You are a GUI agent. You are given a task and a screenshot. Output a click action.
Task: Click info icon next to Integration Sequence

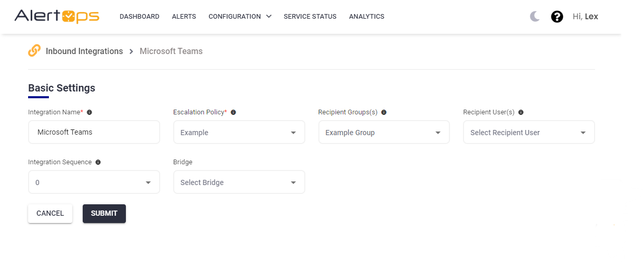click(98, 162)
